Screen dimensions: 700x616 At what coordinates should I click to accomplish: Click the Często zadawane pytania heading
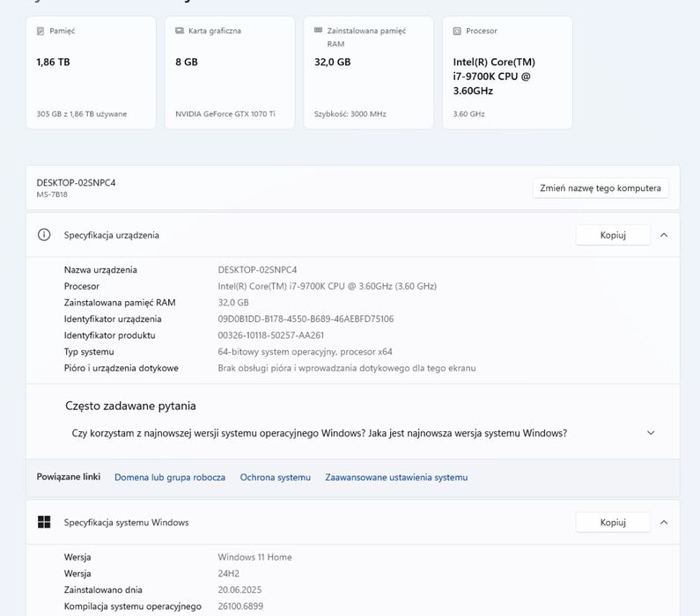130,406
